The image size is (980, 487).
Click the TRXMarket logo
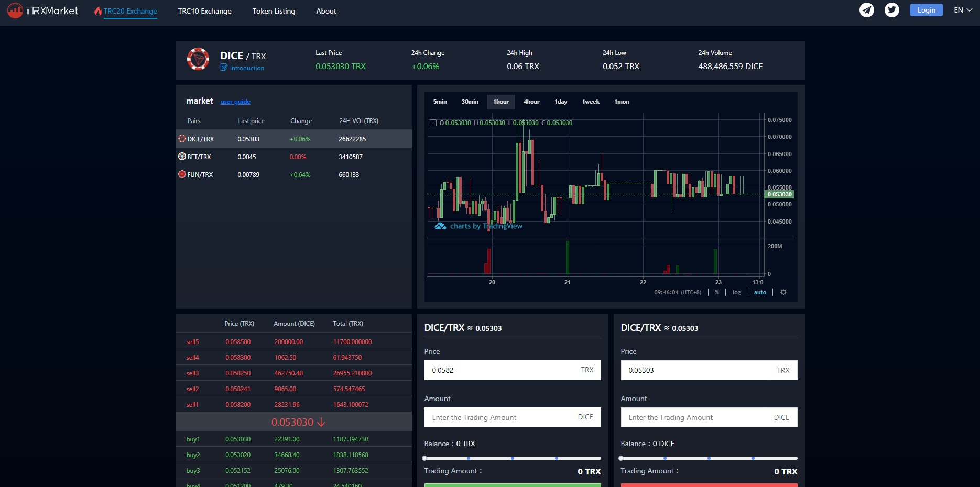[43, 10]
